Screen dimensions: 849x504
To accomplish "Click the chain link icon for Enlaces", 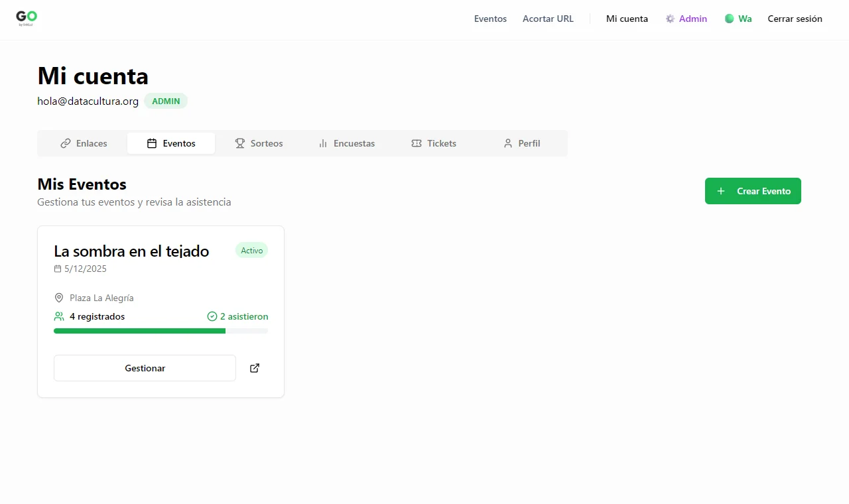I will coord(66,143).
